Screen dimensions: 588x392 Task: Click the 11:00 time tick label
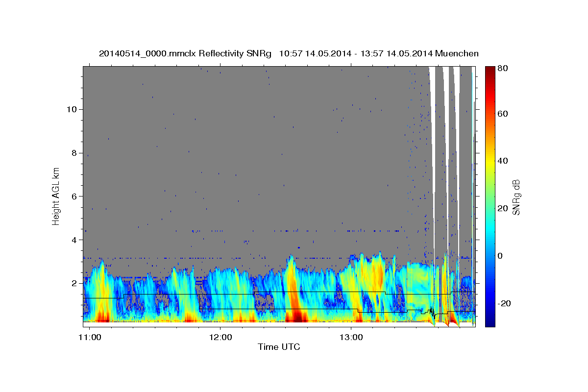[x=90, y=338]
